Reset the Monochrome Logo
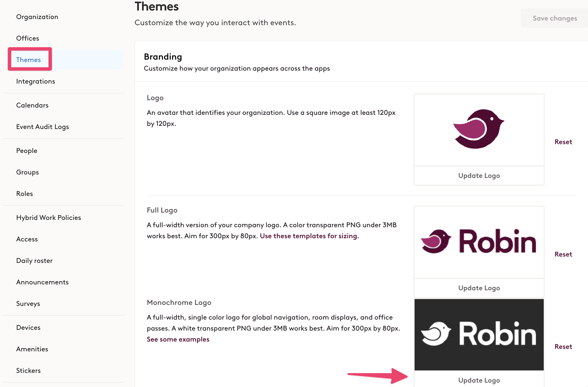Image resolution: width=588 pixels, height=387 pixels. (x=563, y=346)
